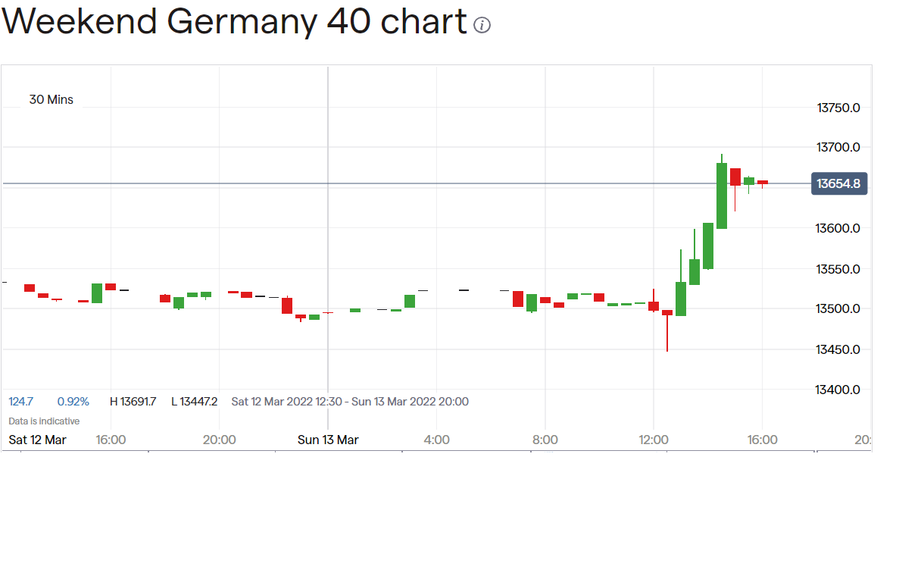The width and height of the screenshot is (924, 576).
Task: Click the Sat 12 Mar date label
Action: tap(37, 440)
